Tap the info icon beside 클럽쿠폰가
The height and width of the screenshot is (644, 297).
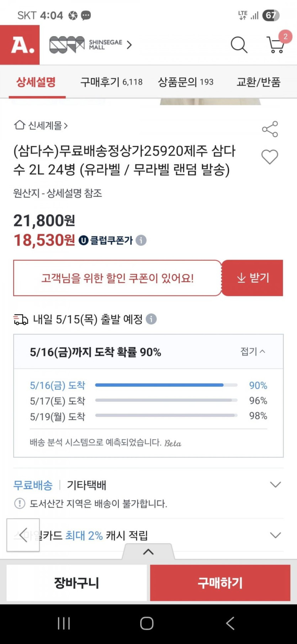tap(141, 240)
